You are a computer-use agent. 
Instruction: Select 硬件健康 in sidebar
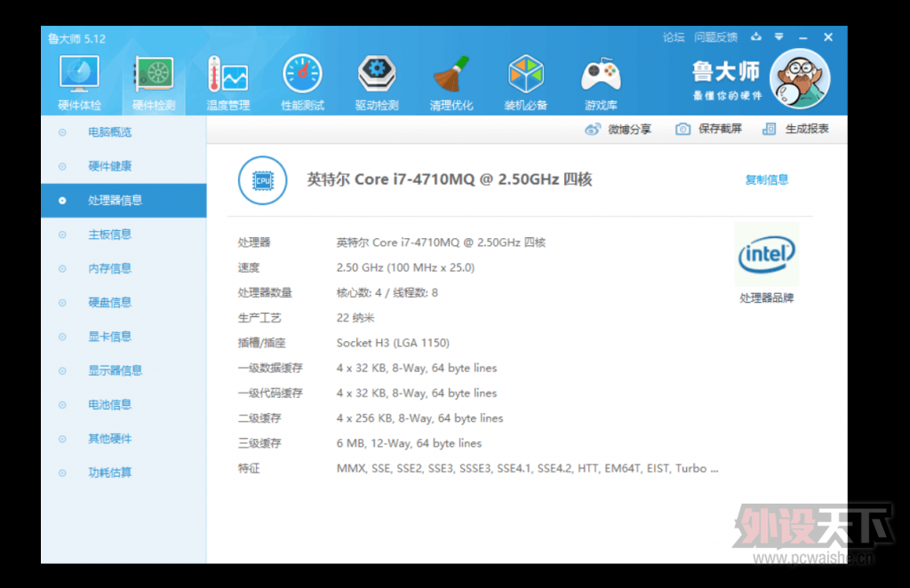coord(124,166)
